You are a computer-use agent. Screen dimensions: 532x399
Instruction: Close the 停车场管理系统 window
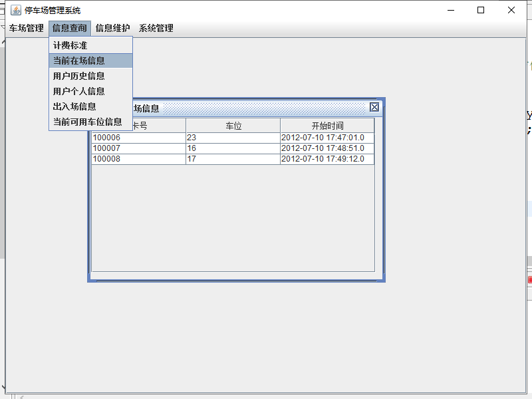coord(511,10)
